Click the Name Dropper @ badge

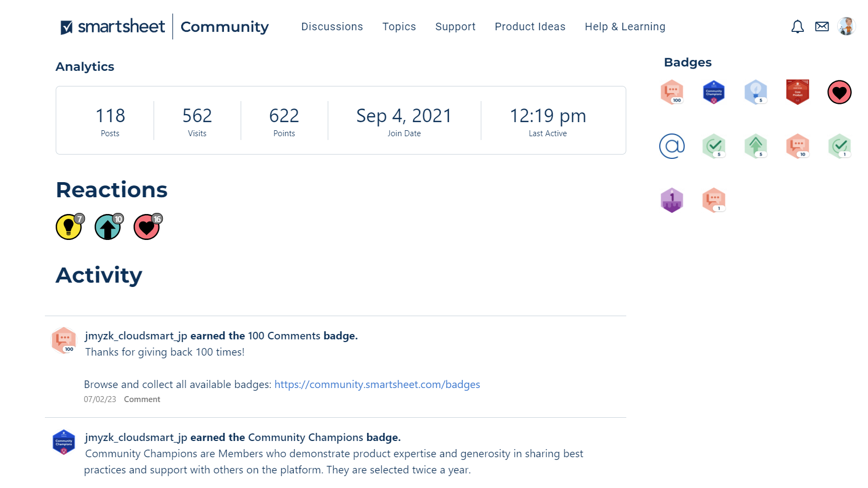[672, 146]
